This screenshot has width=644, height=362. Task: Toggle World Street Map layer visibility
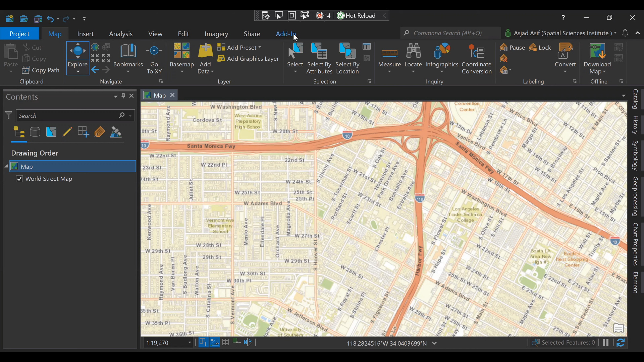(19, 178)
